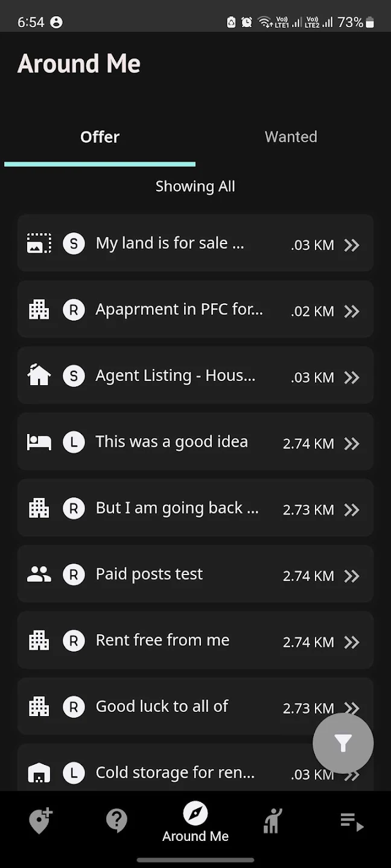Screen dimensions: 391x868
Task: Tap the land icon beside My land listing
Action: coord(39,244)
